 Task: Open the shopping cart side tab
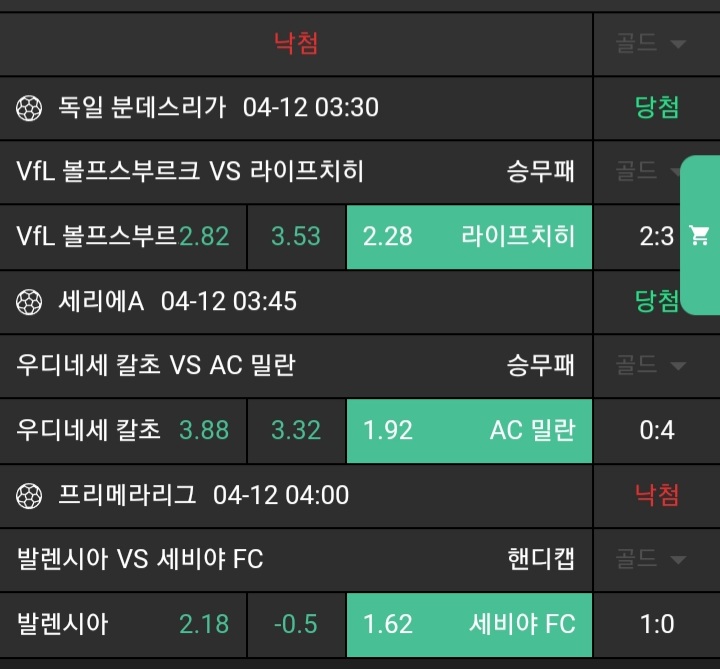700,235
